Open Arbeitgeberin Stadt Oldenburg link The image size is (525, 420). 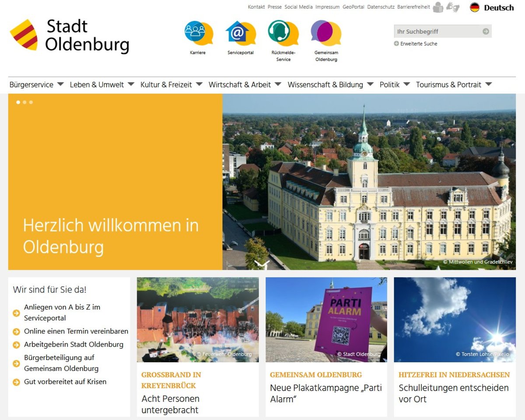tap(73, 344)
